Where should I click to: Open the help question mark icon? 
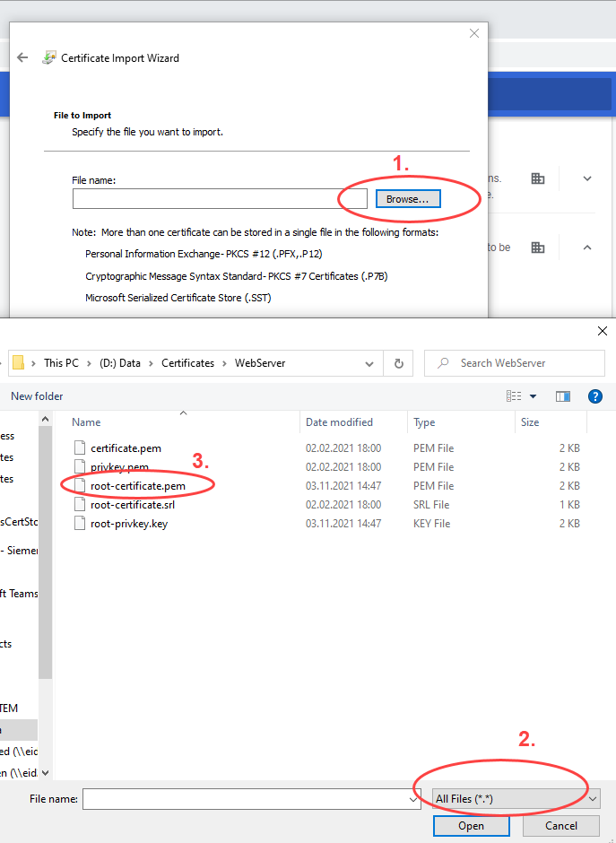[x=594, y=395]
